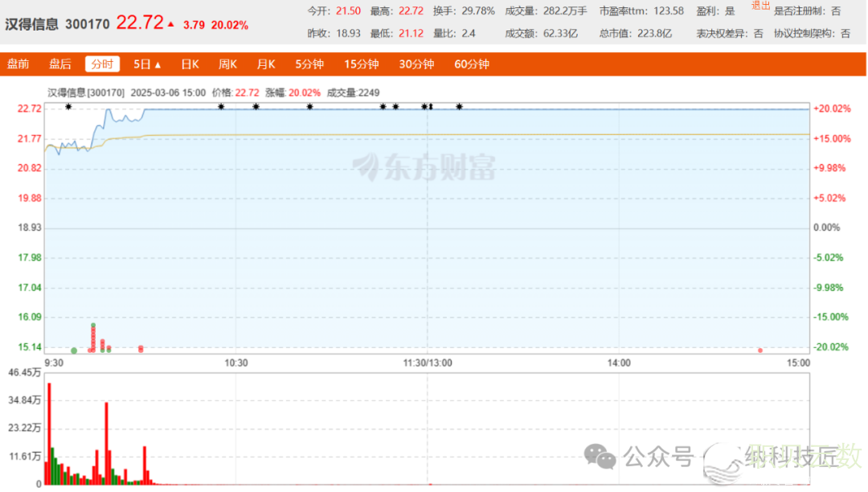Screen dimensions: 868x492
Task: Click the stock name 汉得信息
Action: click(x=31, y=24)
